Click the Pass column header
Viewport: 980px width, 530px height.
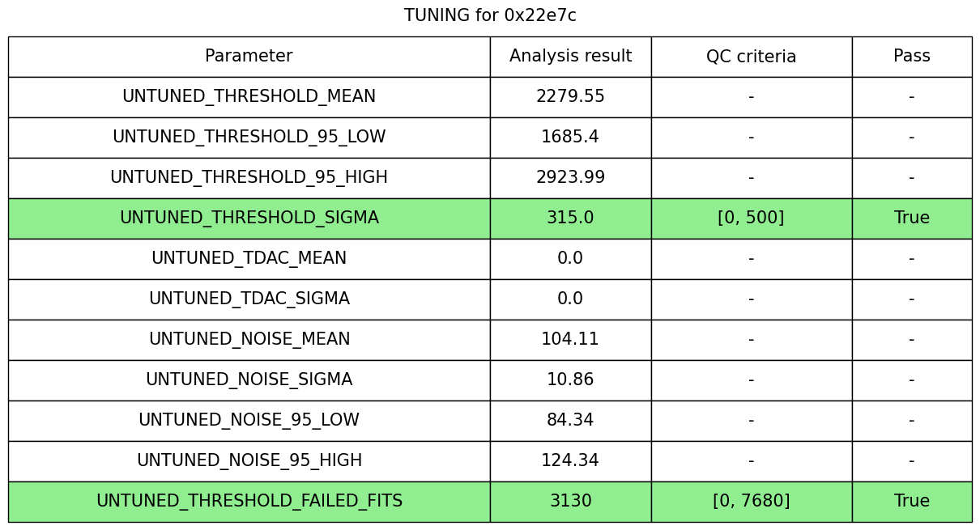coord(911,57)
